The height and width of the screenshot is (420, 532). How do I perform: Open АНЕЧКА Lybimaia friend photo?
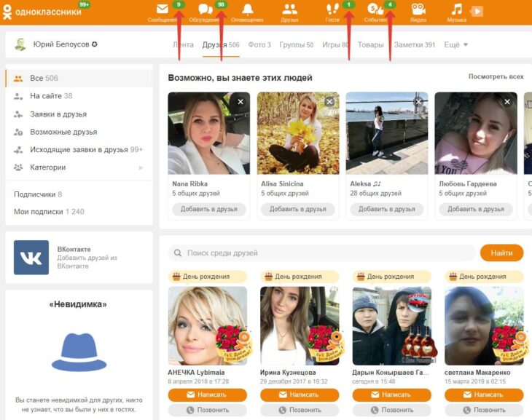pyautogui.click(x=208, y=326)
